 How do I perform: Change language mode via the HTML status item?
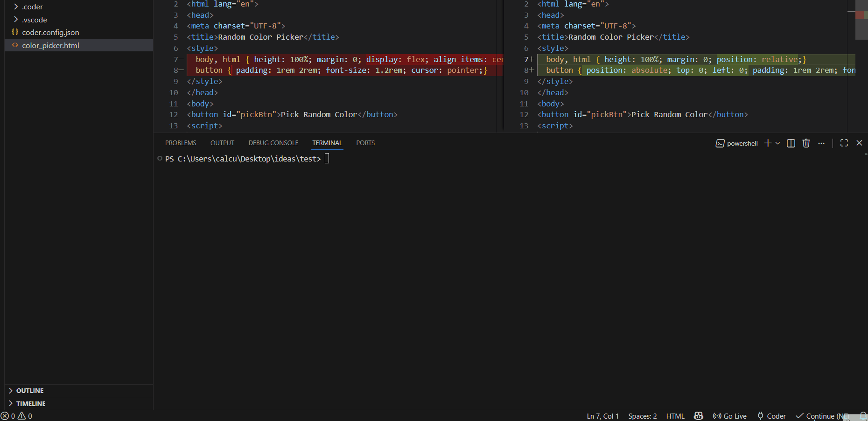click(x=675, y=415)
